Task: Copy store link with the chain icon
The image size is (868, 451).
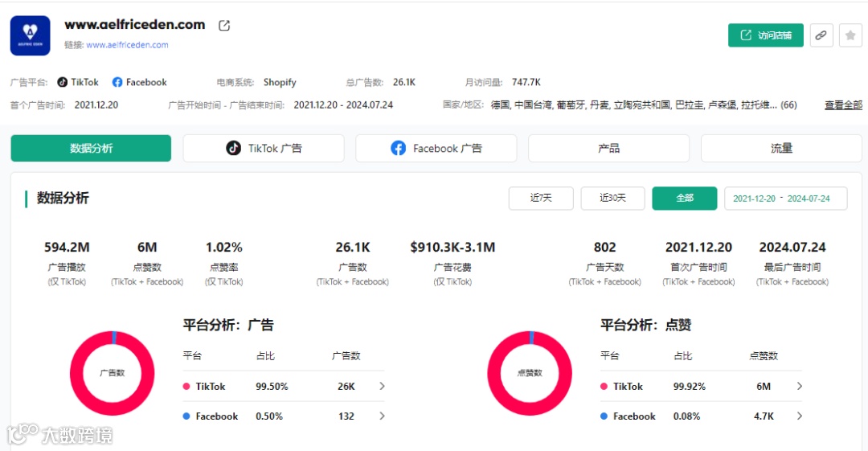Action: (821, 35)
